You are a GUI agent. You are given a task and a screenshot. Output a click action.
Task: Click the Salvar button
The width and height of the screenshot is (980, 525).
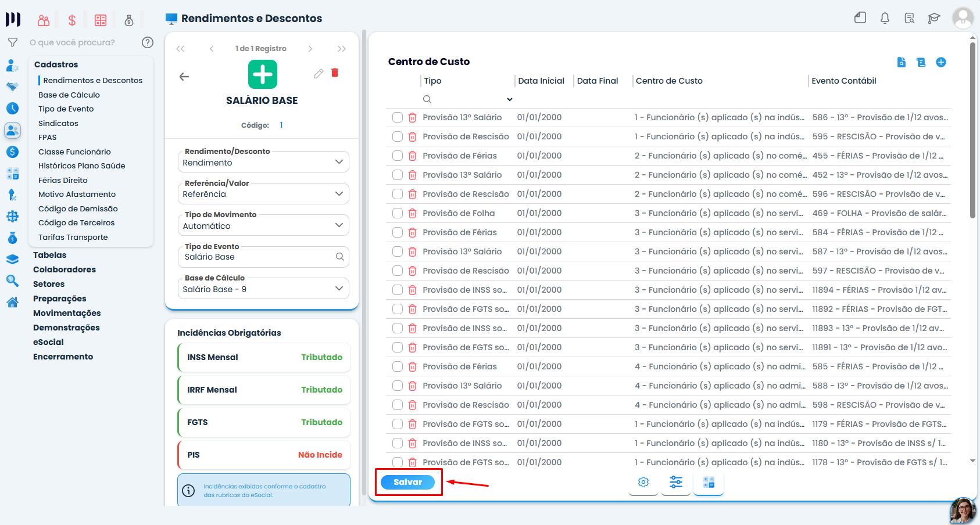(x=408, y=482)
